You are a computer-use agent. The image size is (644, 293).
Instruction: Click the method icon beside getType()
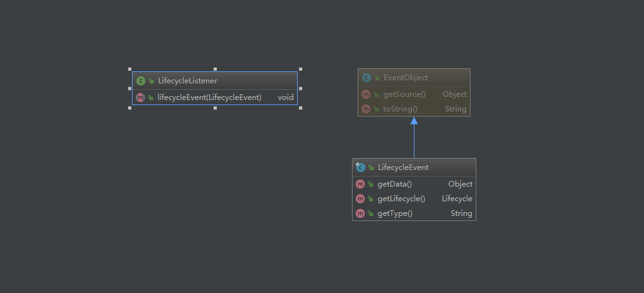coord(360,213)
